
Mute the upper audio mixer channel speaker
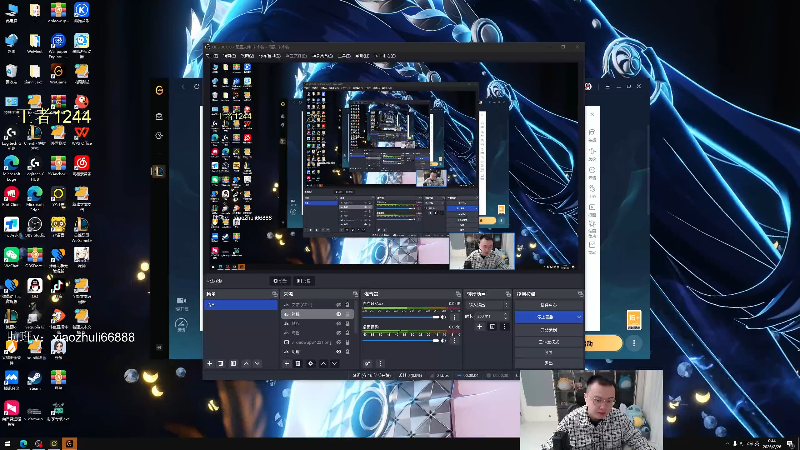[x=443, y=317]
